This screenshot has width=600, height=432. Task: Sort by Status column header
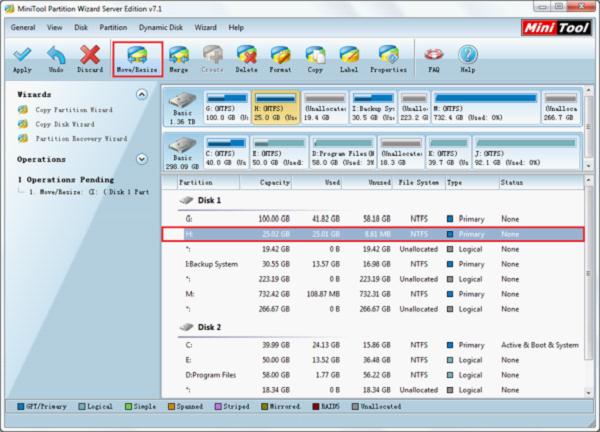click(541, 183)
